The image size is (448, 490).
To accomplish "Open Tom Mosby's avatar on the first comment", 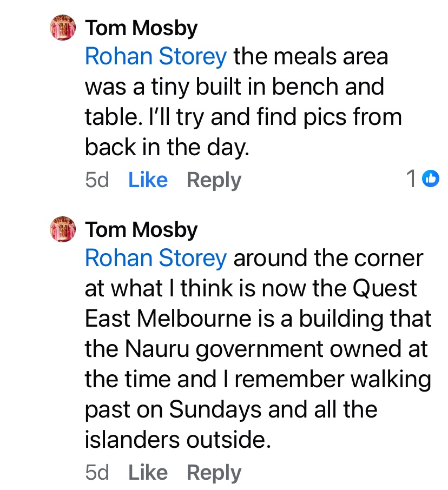I will pyautogui.click(x=63, y=27).
